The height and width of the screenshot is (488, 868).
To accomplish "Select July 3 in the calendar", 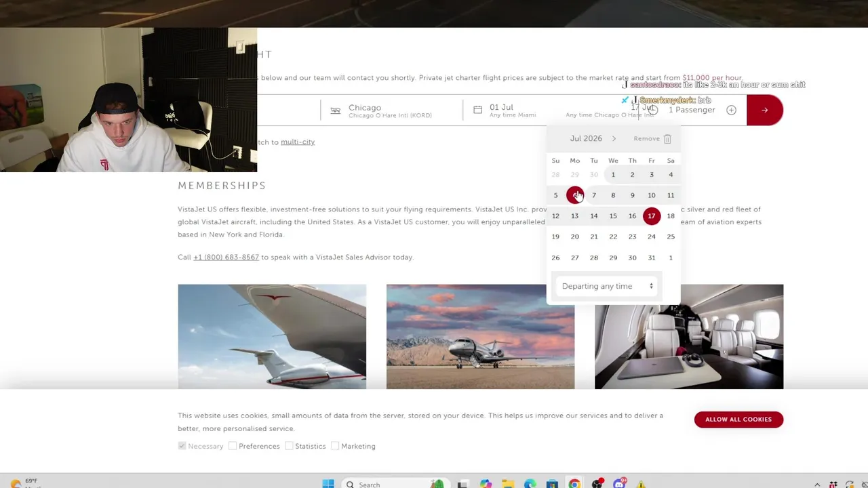I will tap(651, 175).
